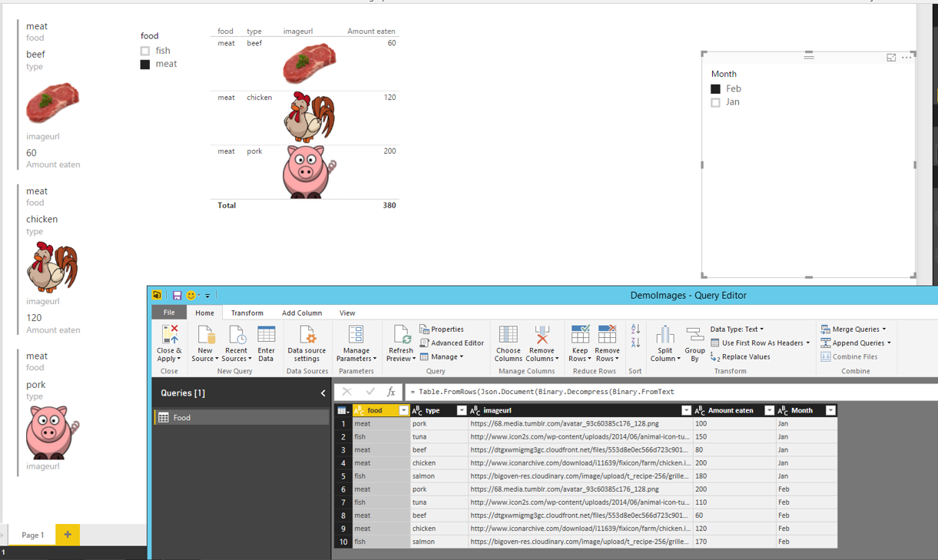This screenshot has height=560, width=938.
Task: Click Remove Rows icon
Action: [x=607, y=335]
